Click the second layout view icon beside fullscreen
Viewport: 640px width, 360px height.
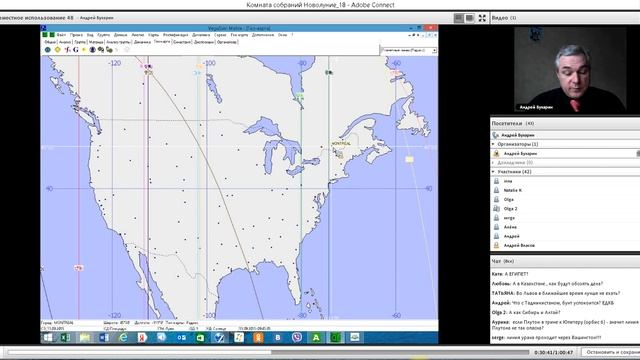[x=469, y=18]
